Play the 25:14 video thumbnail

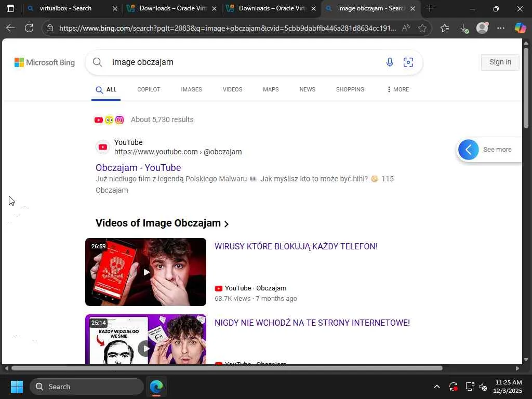click(145, 339)
